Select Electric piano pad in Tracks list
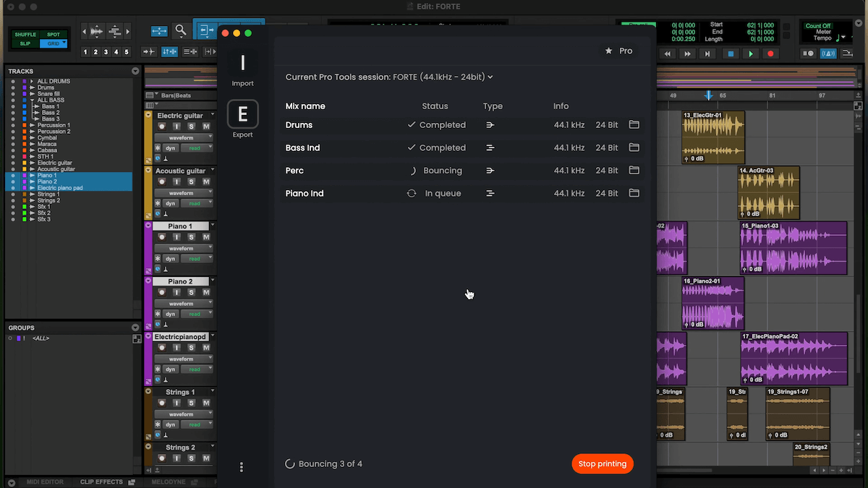 tap(60, 188)
